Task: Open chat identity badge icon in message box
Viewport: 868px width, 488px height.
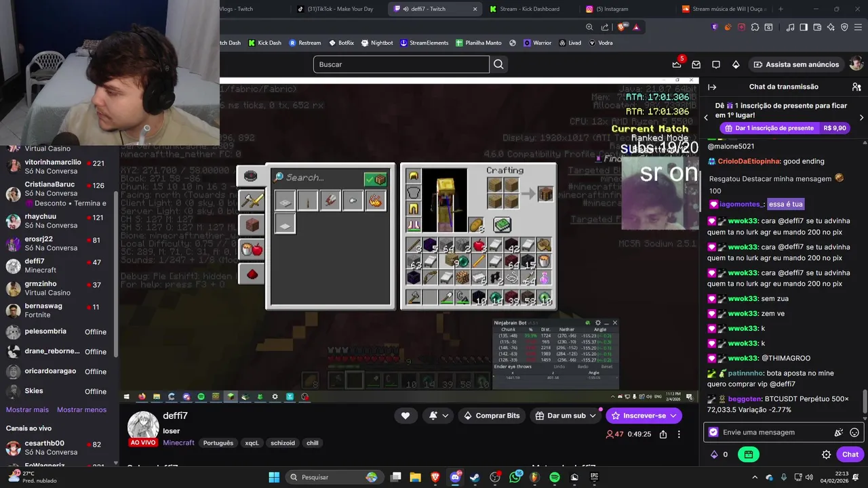Action: coord(713,432)
